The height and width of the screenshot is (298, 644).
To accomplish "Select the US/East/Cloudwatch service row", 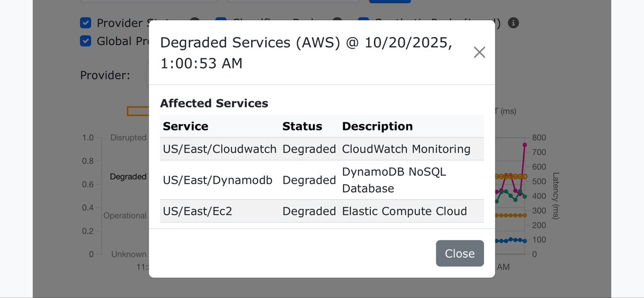I will 322,149.
